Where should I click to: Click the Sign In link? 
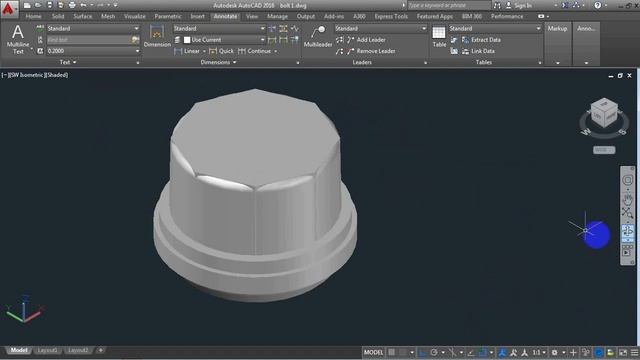pos(523,5)
